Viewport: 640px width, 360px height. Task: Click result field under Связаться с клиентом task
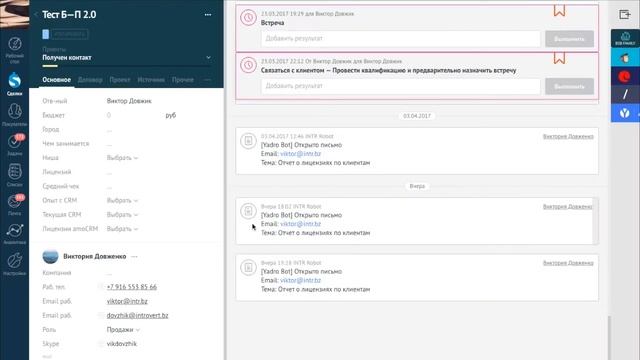click(x=400, y=86)
